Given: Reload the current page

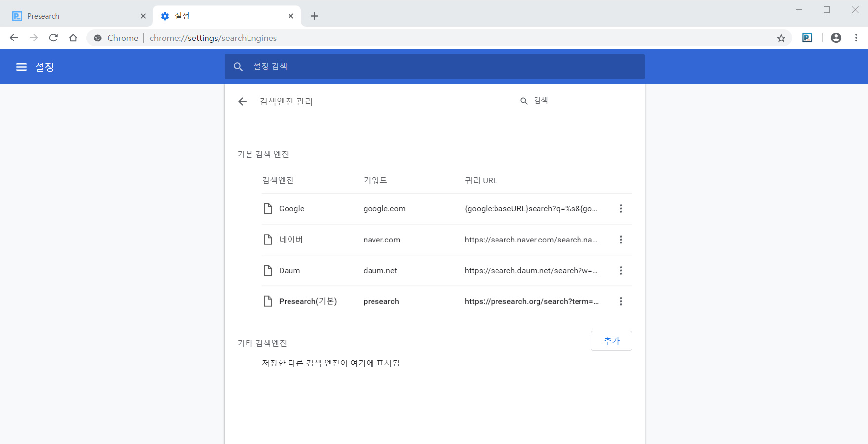Looking at the screenshot, I should coord(53,38).
